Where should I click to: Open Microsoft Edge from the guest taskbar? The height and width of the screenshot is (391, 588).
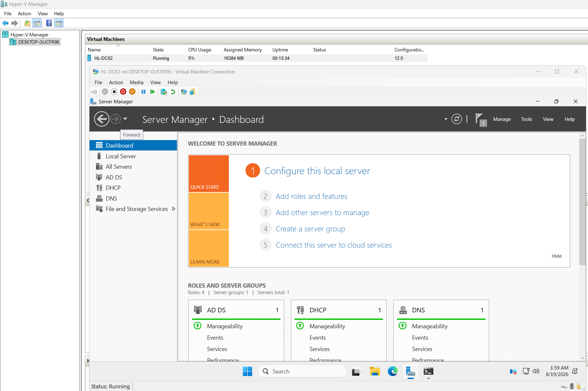[392, 371]
